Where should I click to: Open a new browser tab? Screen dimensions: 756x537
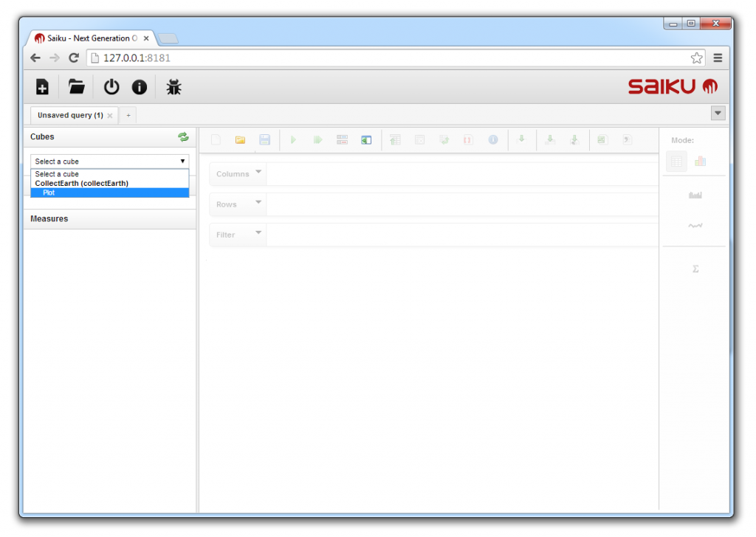click(x=168, y=38)
